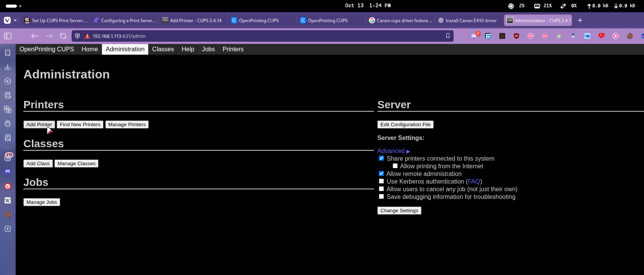Enable Save debugging information for troubleshooting
Viewport: 644px width, 275px height.
(x=381, y=197)
